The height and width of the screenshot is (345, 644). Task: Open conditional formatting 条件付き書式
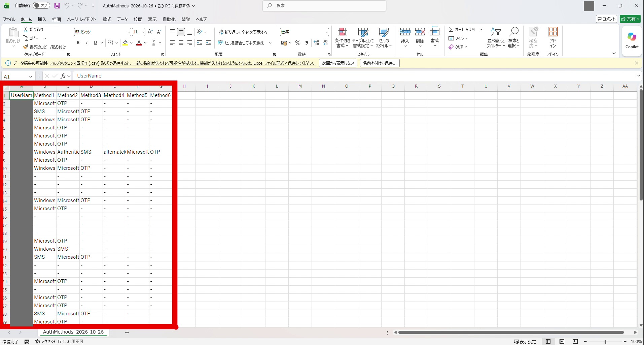[x=343, y=38]
